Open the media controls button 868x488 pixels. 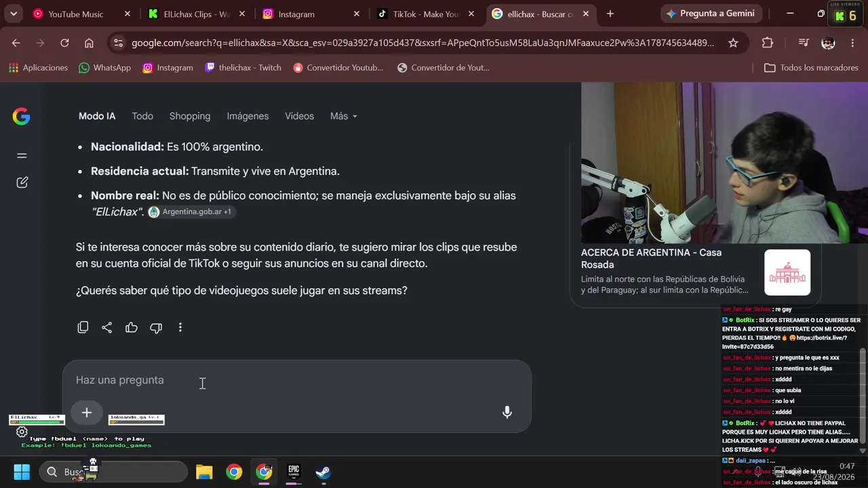click(x=804, y=43)
